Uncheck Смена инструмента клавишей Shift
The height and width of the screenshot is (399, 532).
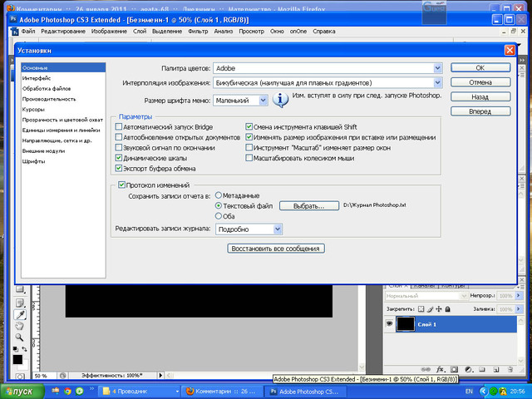[x=249, y=127]
